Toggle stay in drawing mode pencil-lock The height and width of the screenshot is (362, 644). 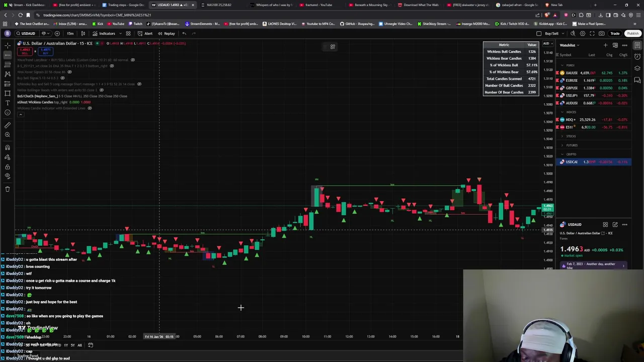pos(8,157)
